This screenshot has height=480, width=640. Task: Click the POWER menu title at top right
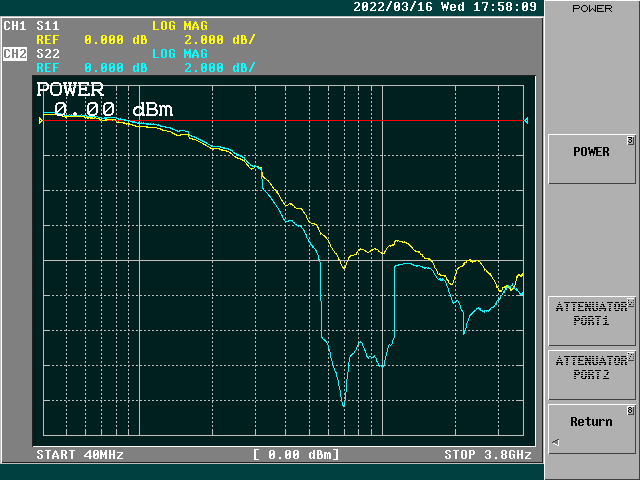coord(592,9)
